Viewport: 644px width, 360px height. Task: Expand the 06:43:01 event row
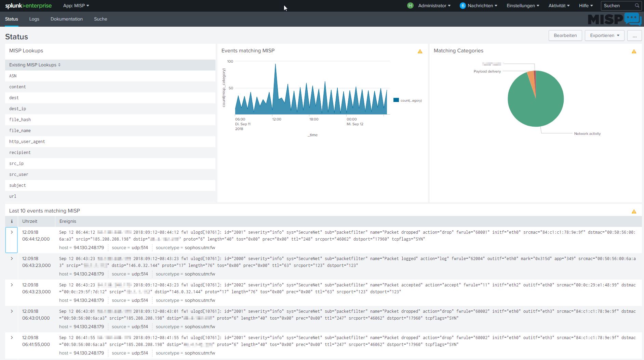point(12,311)
